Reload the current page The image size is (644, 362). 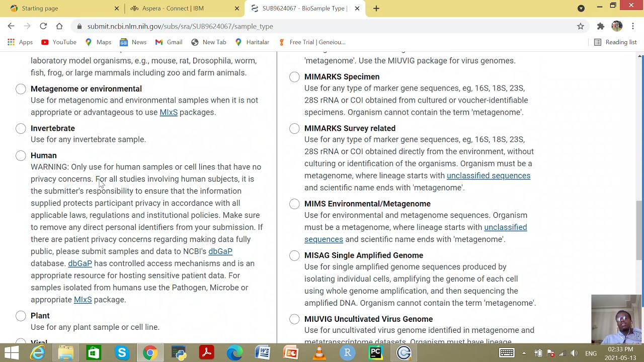43,26
